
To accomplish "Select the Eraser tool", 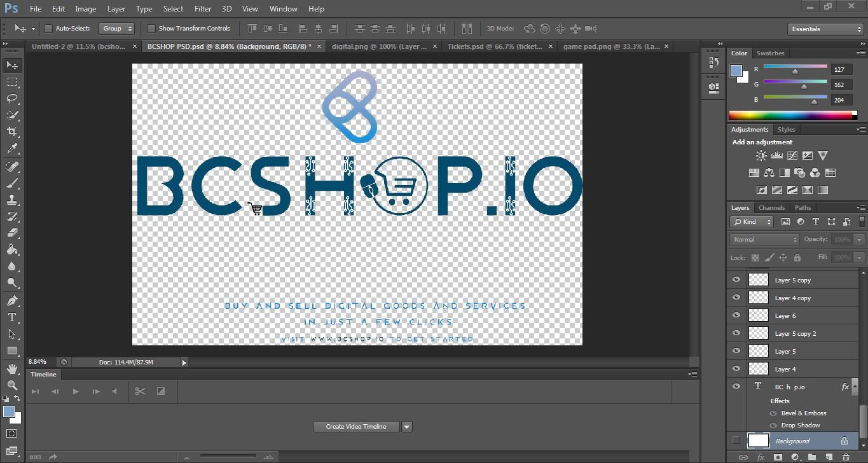I will pos(12,233).
